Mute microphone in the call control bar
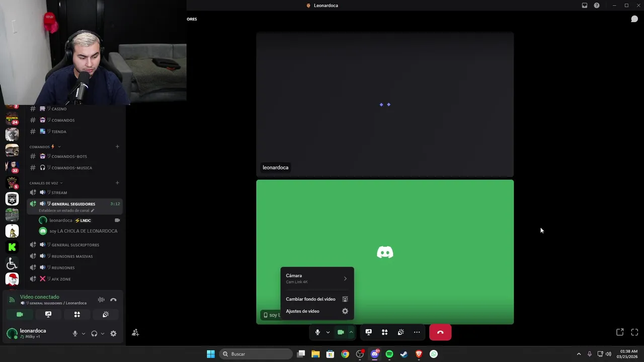 click(x=317, y=332)
